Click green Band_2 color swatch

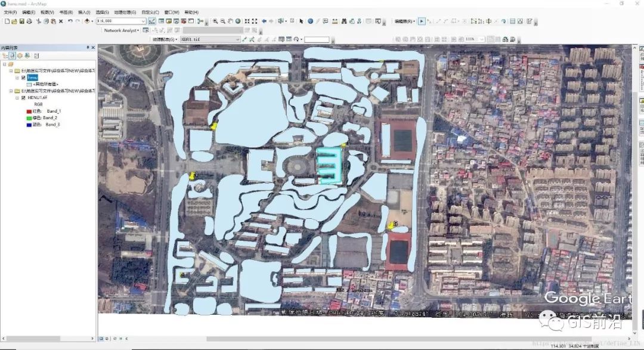pos(29,118)
